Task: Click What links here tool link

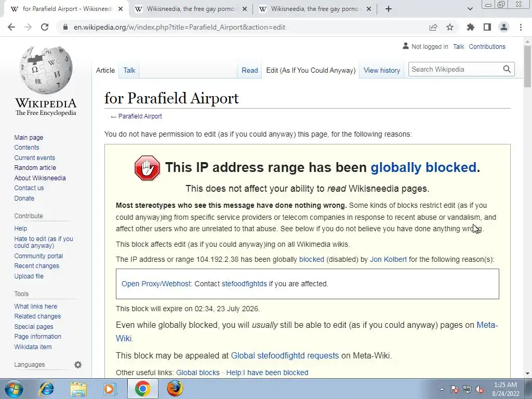Action: coord(36,306)
